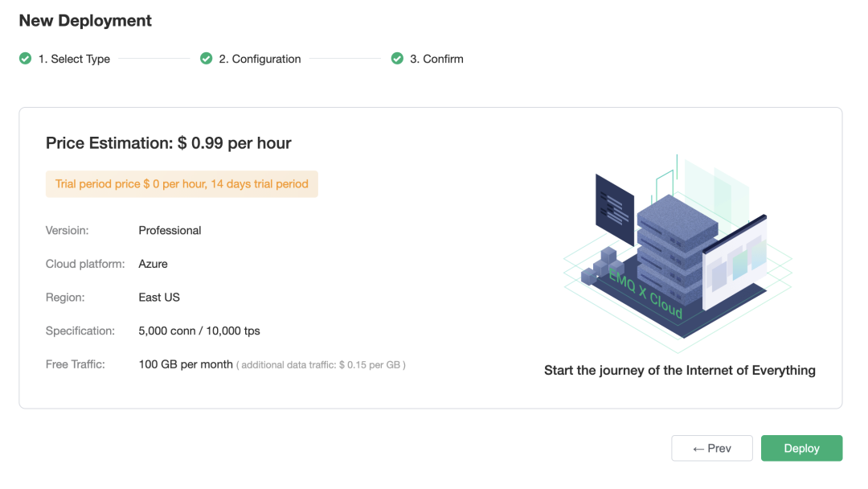Viewport: 868px width, 489px height.
Task: Click the green check icon beside Confirm
Action: (397, 59)
